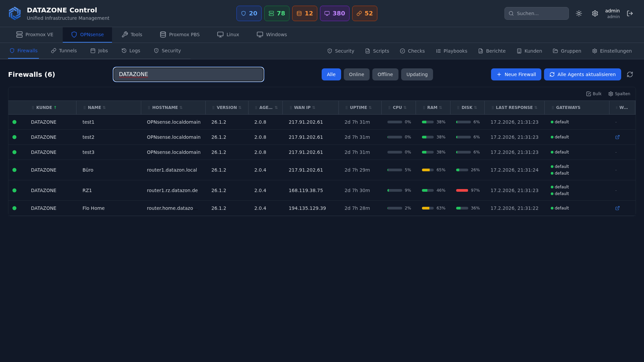Screen dimensions: 644x362
Task: Open the external link for Flo Home
Action: [618, 208]
